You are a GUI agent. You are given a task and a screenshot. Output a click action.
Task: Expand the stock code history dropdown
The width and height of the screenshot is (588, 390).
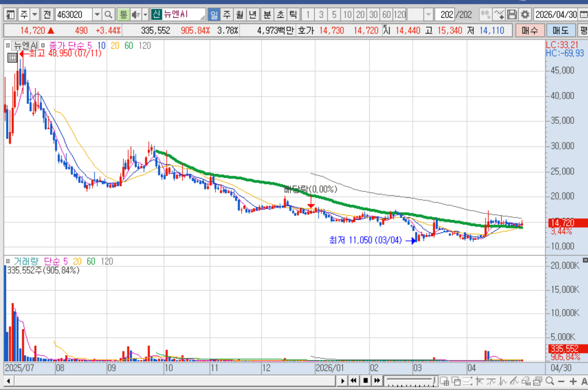pos(97,14)
